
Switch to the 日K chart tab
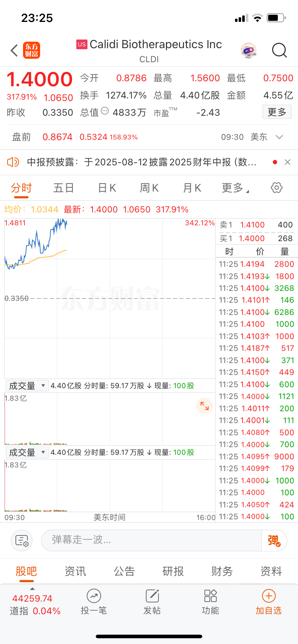coord(107,188)
